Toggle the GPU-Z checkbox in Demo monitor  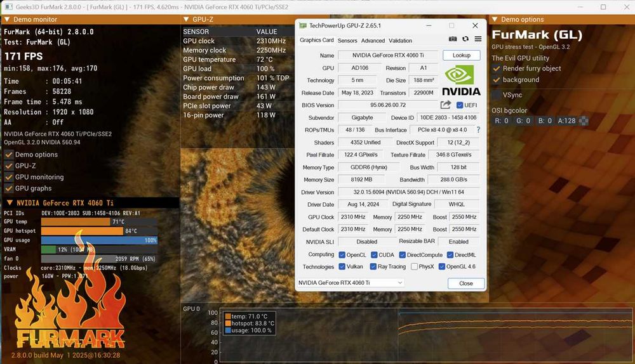(8, 166)
